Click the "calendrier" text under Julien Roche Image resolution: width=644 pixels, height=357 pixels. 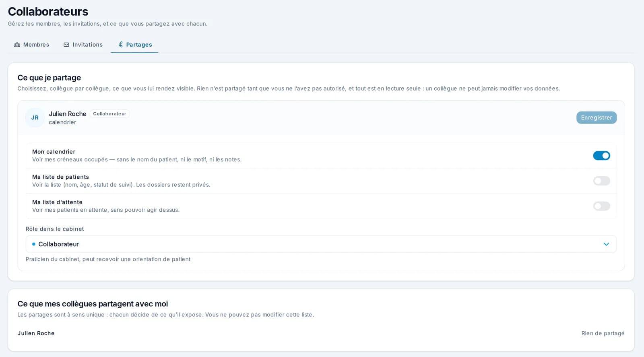coord(62,122)
